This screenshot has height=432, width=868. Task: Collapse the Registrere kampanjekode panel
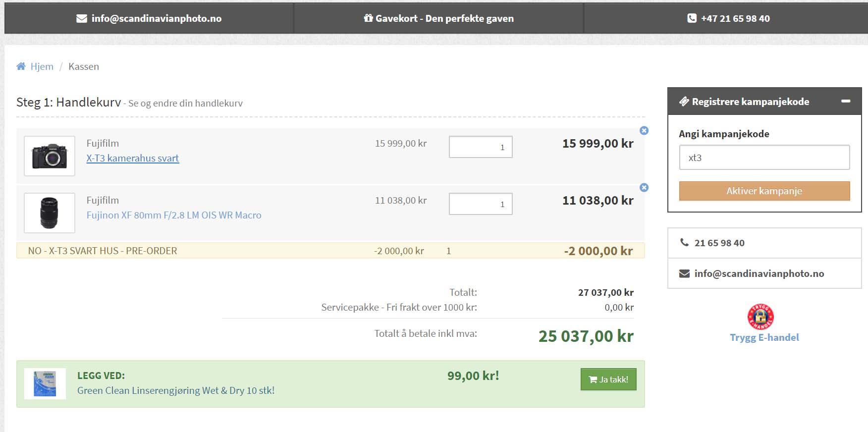pos(846,101)
